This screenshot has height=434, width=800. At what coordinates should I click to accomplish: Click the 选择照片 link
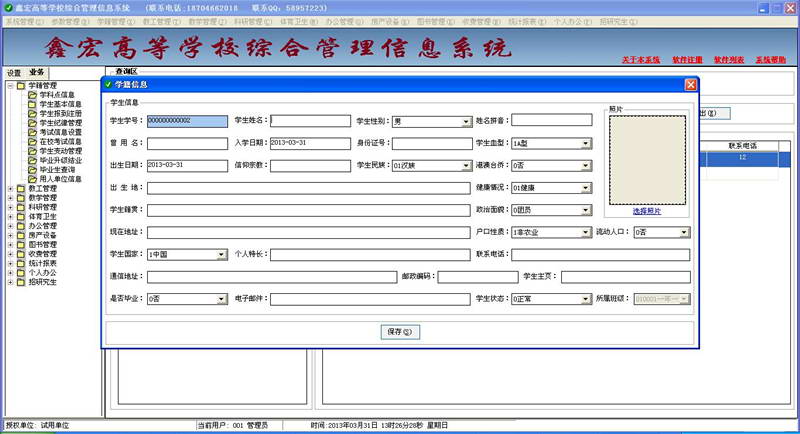(x=647, y=211)
